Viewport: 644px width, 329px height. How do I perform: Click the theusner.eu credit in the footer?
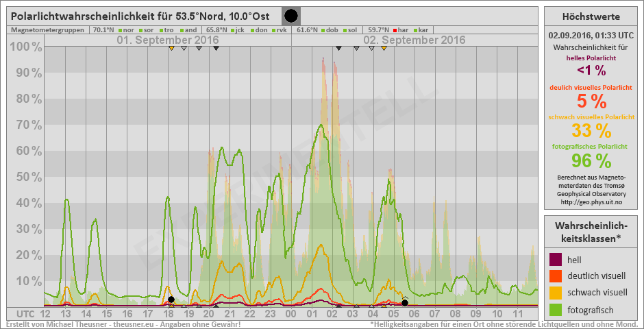point(132,324)
